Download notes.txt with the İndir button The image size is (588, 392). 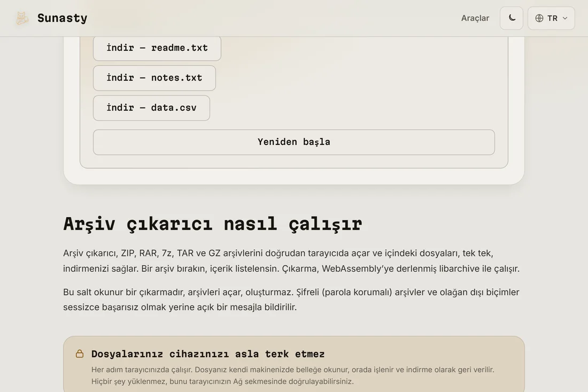point(154,78)
